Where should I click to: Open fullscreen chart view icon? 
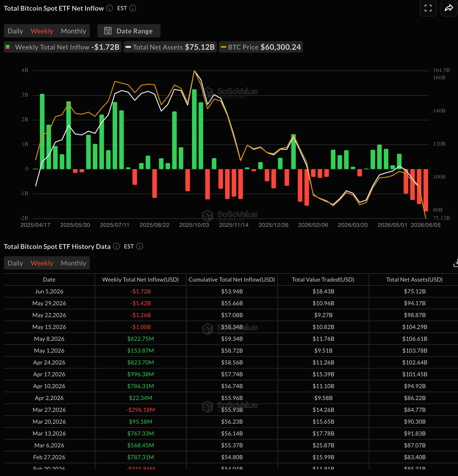point(428,8)
